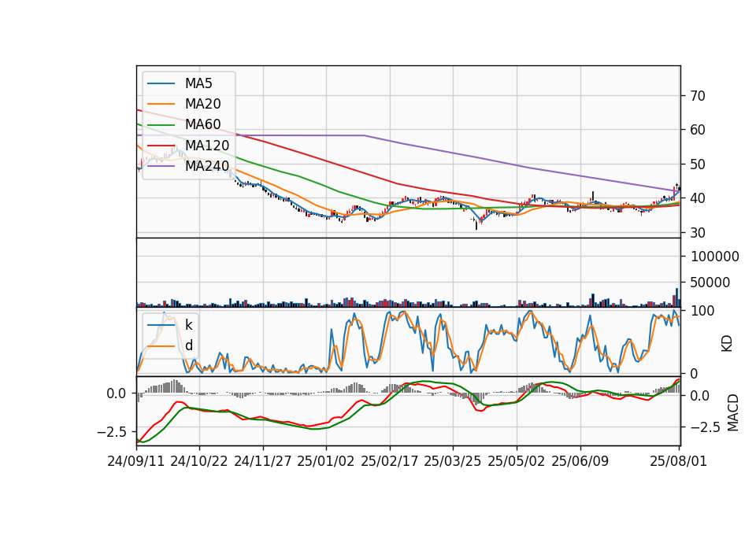Image resolution: width=756 pixels, height=543 pixels.
Task: Click the d legend label in KD panel
Action: tap(189, 345)
